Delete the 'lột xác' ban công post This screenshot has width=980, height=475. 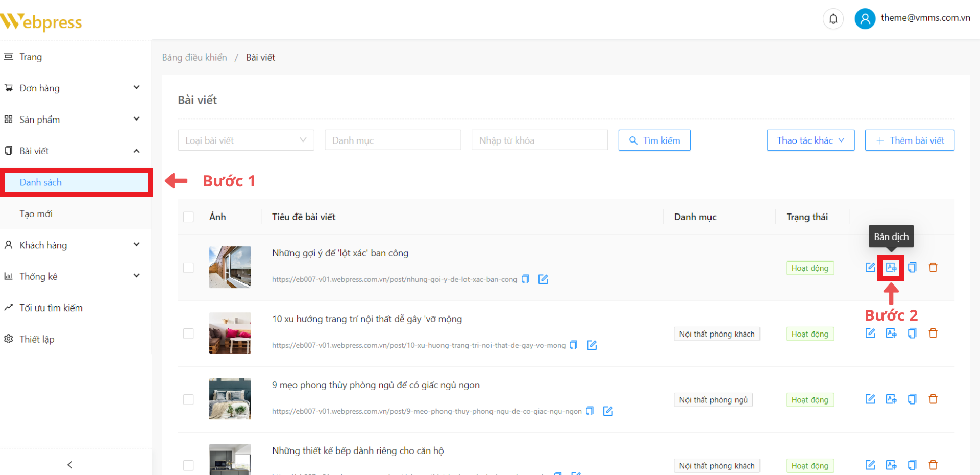(x=933, y=268)
